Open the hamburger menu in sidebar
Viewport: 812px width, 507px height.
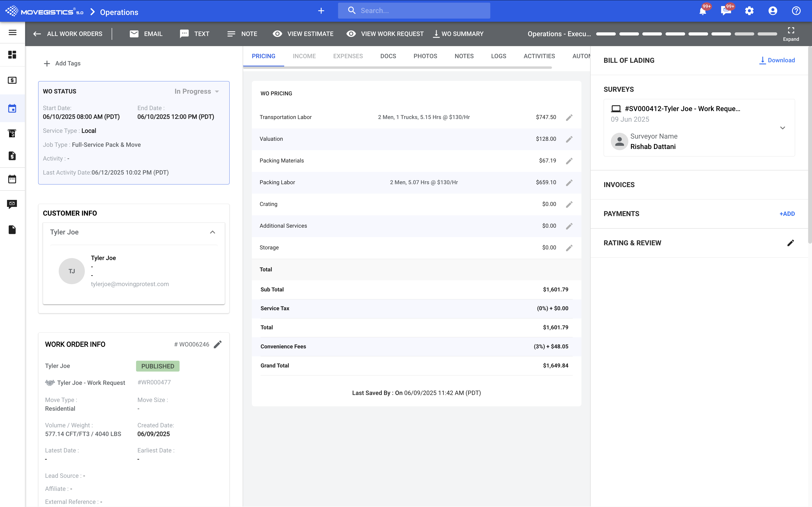tap(12, 33)
